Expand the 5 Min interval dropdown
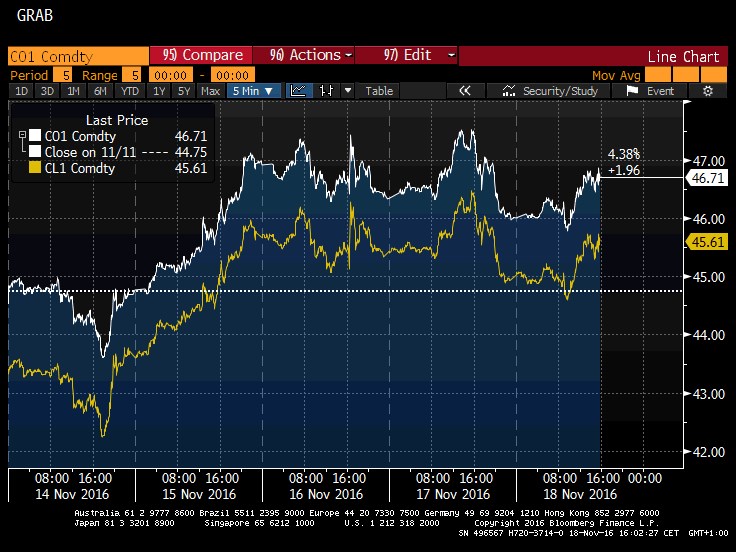The image size is (736, 552). point(254,91)
